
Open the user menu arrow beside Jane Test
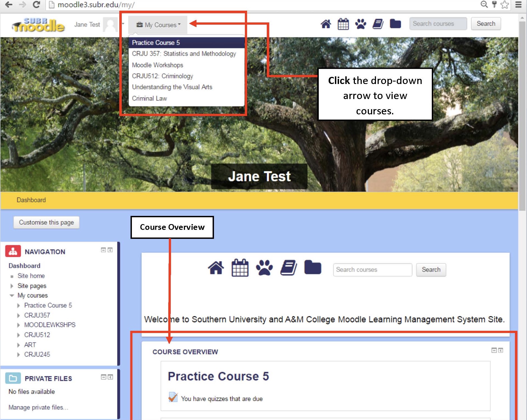[123, 24]
